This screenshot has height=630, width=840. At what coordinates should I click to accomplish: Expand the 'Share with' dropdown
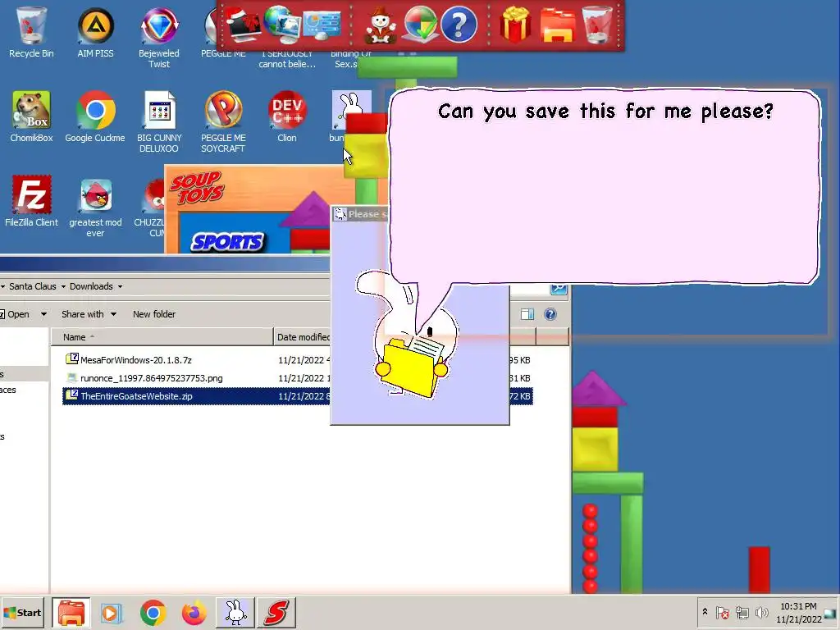coord(113,314)
